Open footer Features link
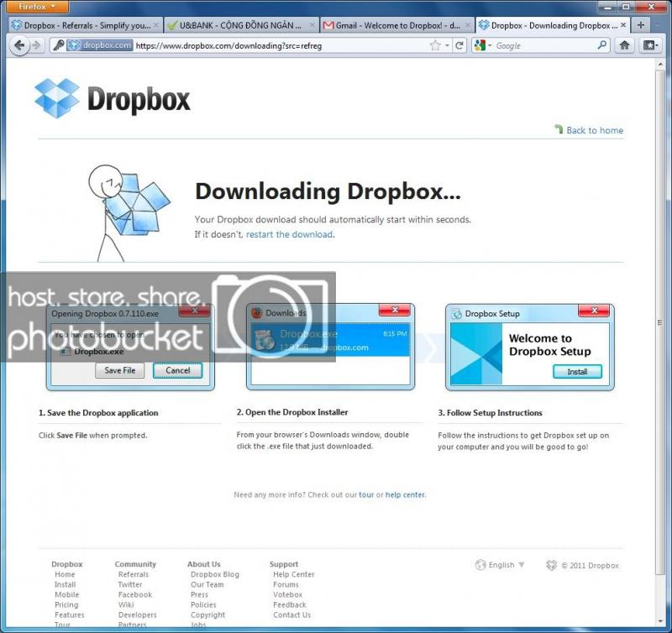The width and height of the screenshot is (672, 633). pyautogui.click(x=70, y=615)
